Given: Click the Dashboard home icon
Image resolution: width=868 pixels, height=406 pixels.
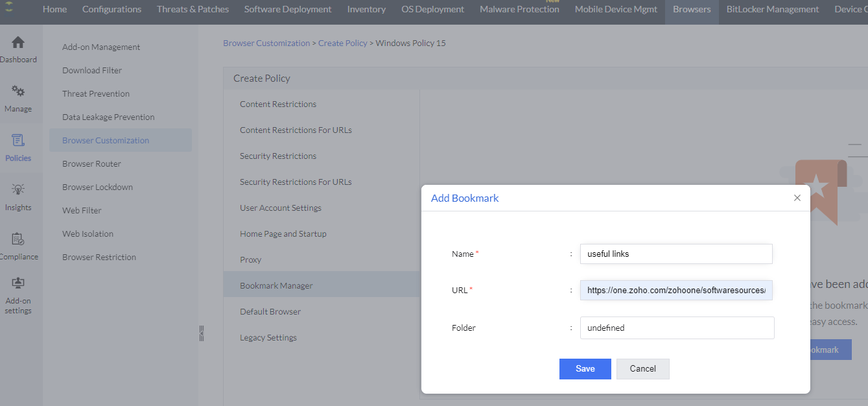Looking at the screenshot, I should click(x=18, y=43).
